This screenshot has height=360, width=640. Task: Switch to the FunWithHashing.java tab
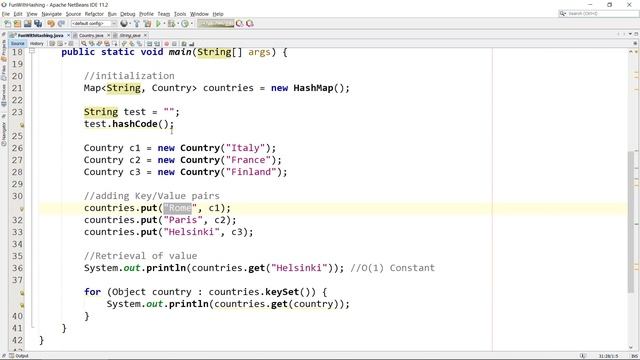[x=40, y=36]
